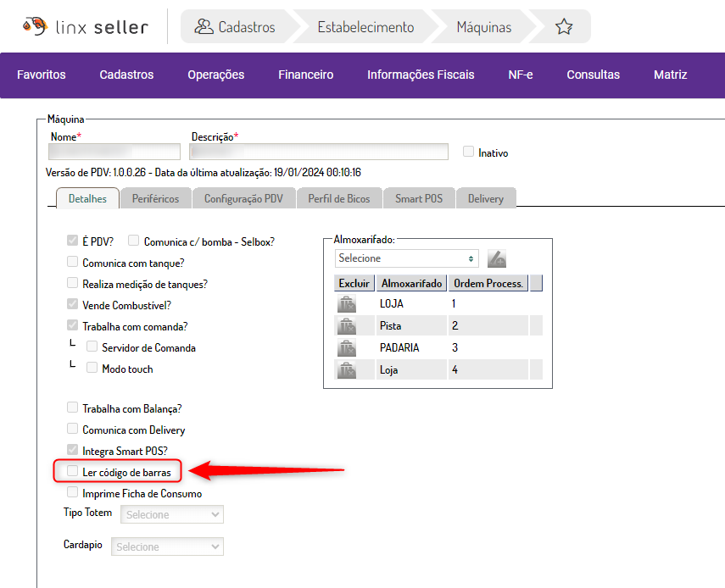Image resolution: width=725 pixels, height=588 pixels.
Task: Switch to the Periféricos tab
Action: (x=155, y=199)
